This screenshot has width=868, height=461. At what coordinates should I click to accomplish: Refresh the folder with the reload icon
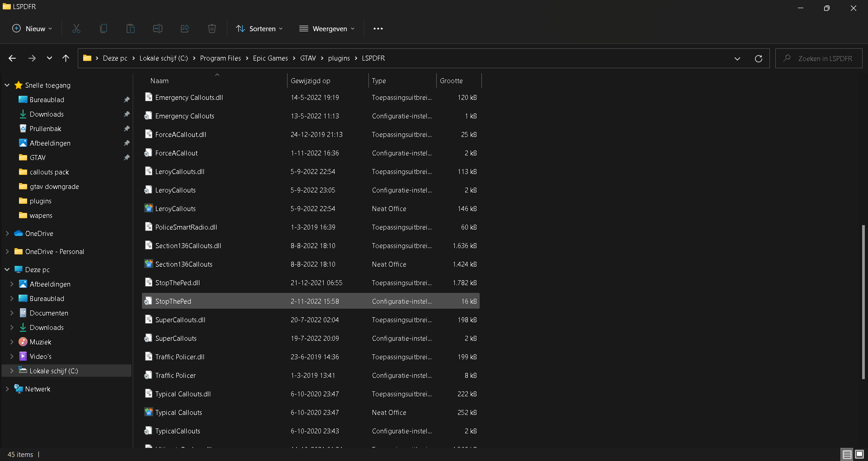pos(759,58)
